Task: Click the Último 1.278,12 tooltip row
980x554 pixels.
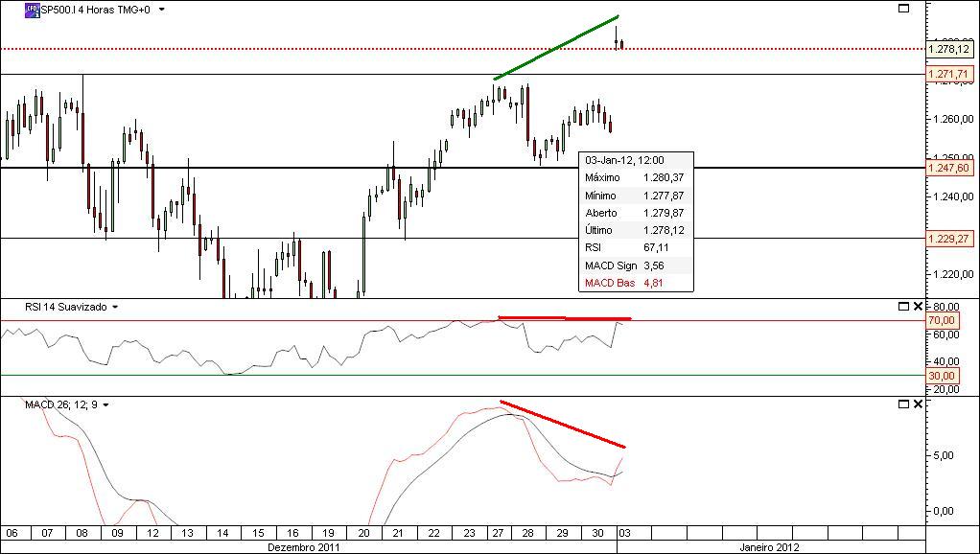Action: click(636, 230)
